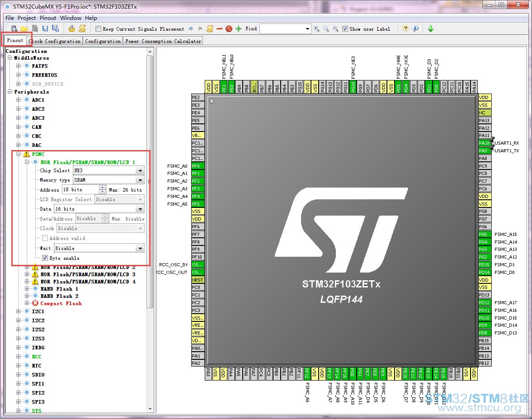Select the CAN peripheral item
The width and height of the screenshot is (532, 419).
click(37, 127)
